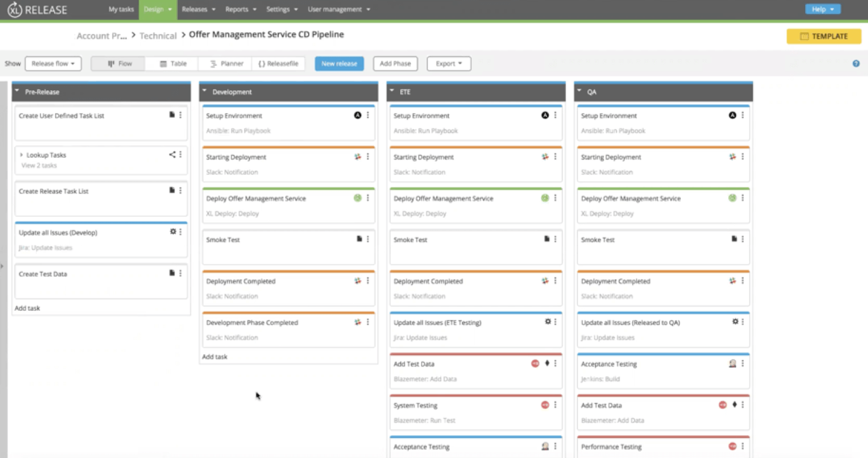The height and width of the screenshot is (458, 868).
Task: Click the New release button
Action: (339, 64)
